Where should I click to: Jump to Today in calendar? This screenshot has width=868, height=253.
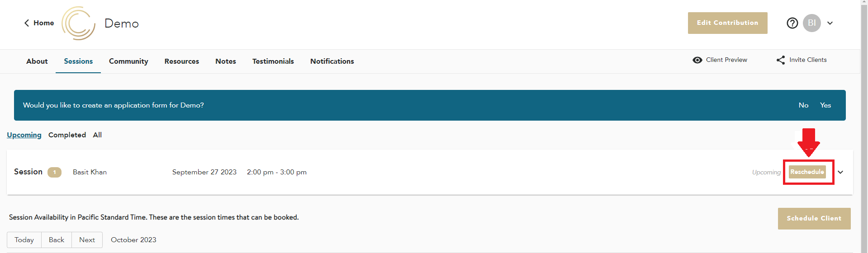click(x=24, y=240)
